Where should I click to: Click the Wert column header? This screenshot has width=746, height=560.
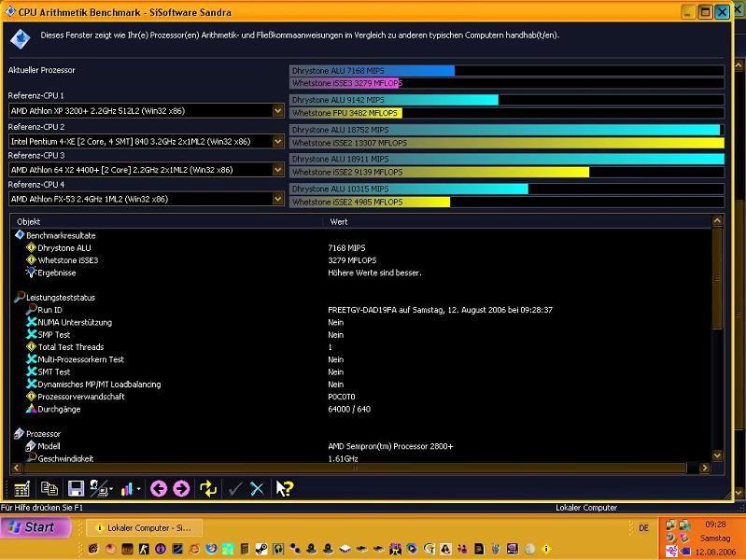tap(517, 222)
